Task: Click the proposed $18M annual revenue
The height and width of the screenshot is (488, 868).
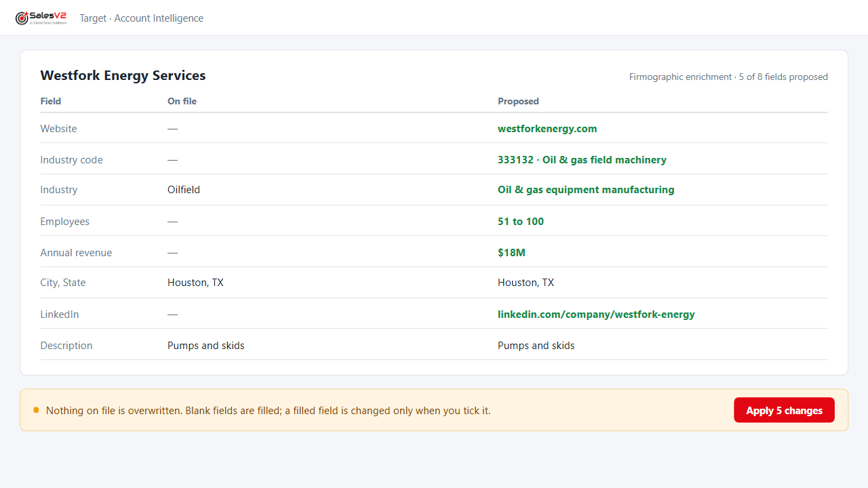Action: point(511,253)
